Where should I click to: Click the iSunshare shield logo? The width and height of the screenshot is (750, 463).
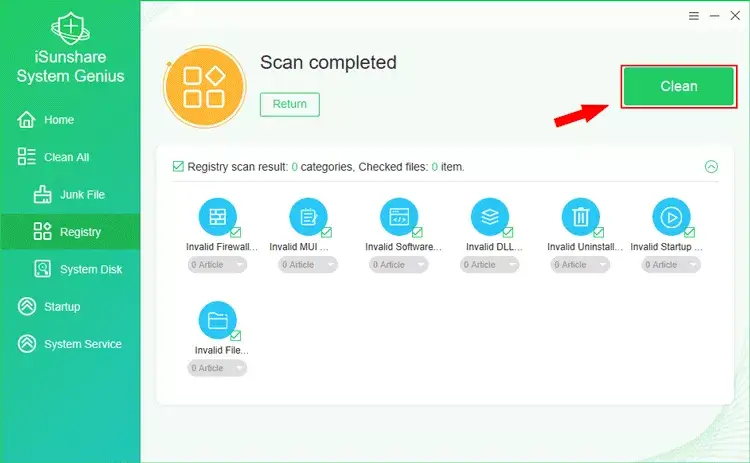click(x=71, y=28)
